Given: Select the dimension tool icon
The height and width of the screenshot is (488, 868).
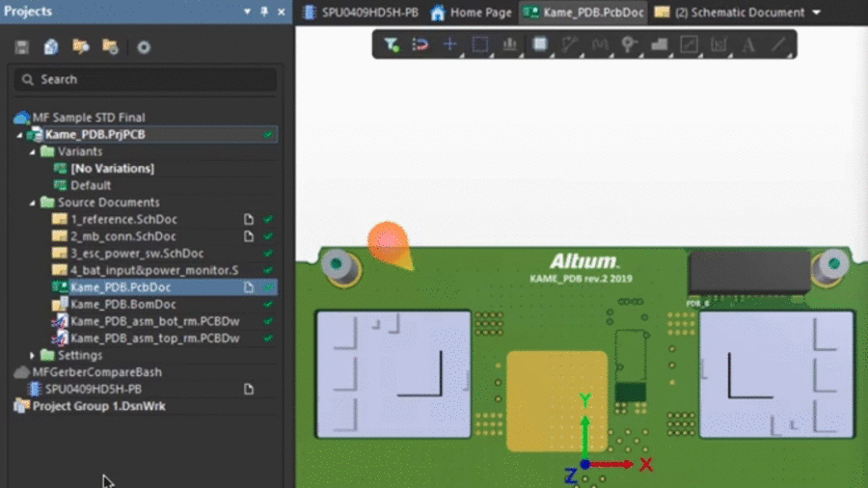Looking at the screenshot, I should click(719, 44).
